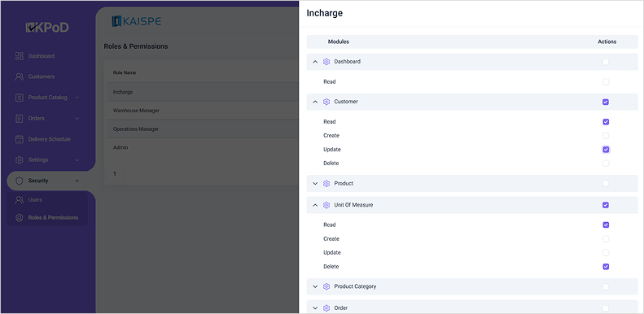This screenshot has width=644, height=314.
Task: Expand Settings sidebar submenu arrow
Action: [77, 160]
